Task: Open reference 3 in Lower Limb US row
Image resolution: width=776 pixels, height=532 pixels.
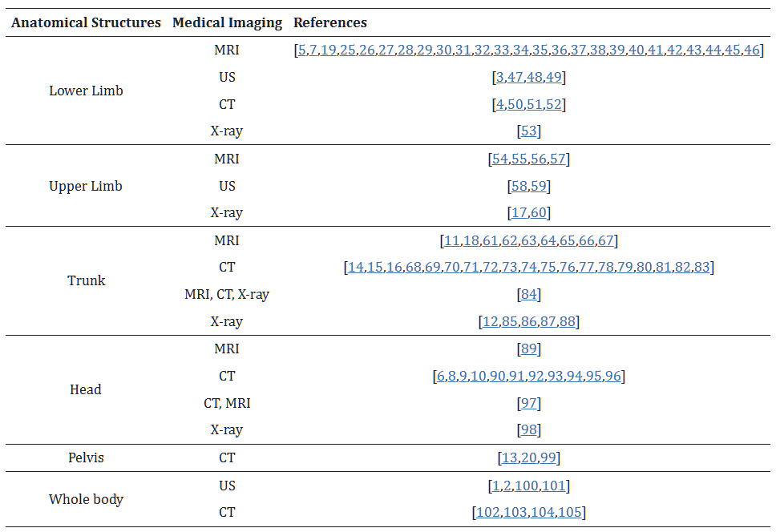Action: click(500, 78)
